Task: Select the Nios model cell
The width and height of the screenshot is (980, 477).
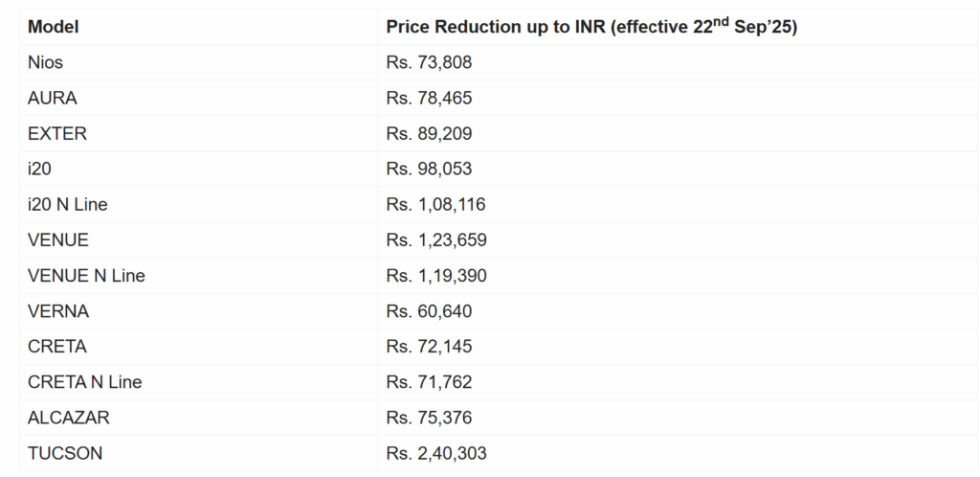Action: pos(46,62)
